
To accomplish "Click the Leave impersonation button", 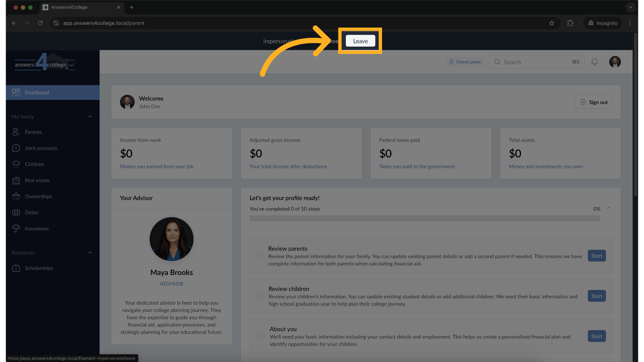I will pyautogui.click(x=360, y=41).
